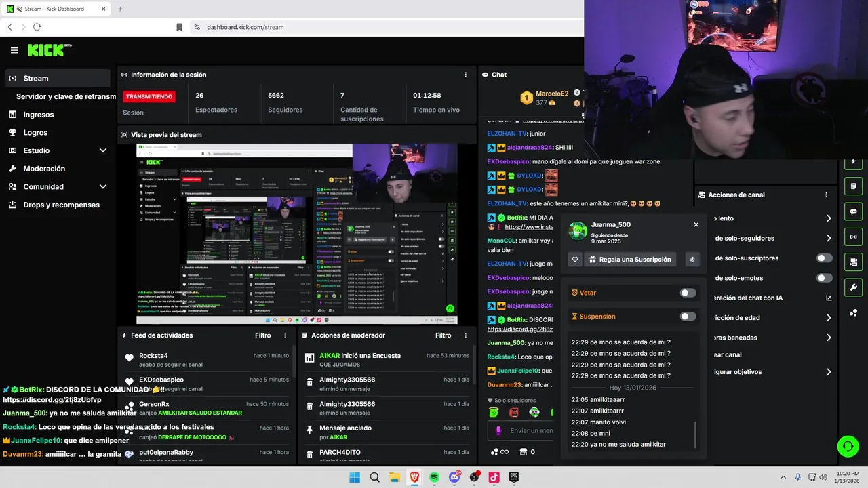Click the Juanma_500 avatar
The height and width of the screenshot is (488, 868).
(578, 230)
